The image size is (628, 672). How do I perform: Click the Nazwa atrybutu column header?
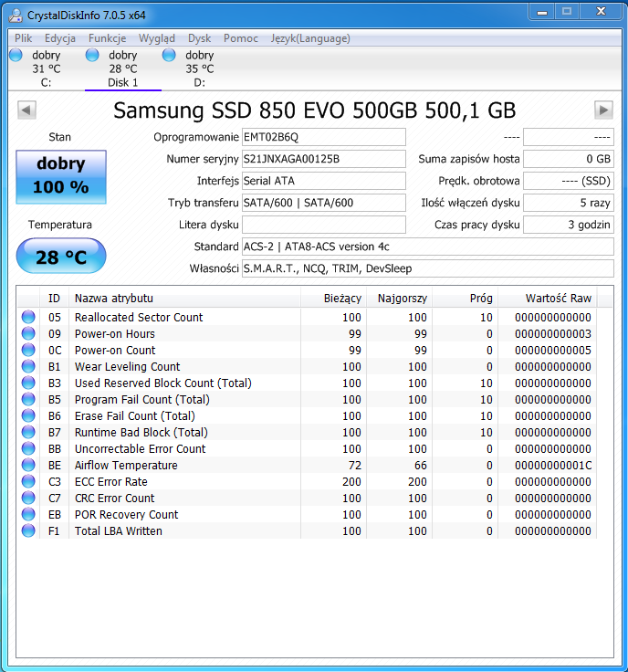[184, 299]
